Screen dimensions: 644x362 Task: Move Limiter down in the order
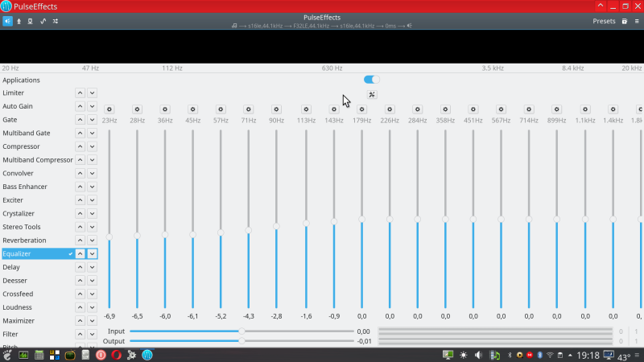tap(92, 93)
